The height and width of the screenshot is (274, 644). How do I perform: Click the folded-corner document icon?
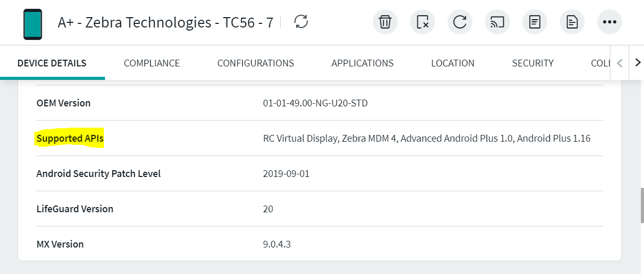572,22
